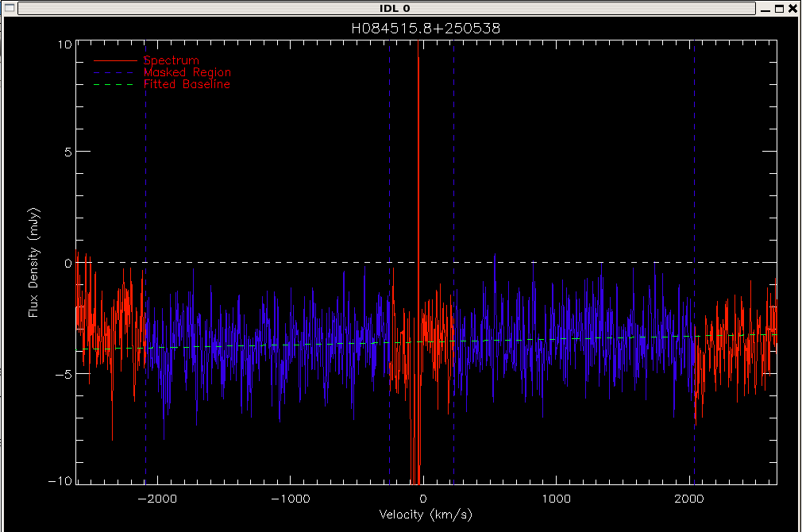802x532 pixels.
Task: Click the Velocity (km/s) axis label
Action: [426, 514]
